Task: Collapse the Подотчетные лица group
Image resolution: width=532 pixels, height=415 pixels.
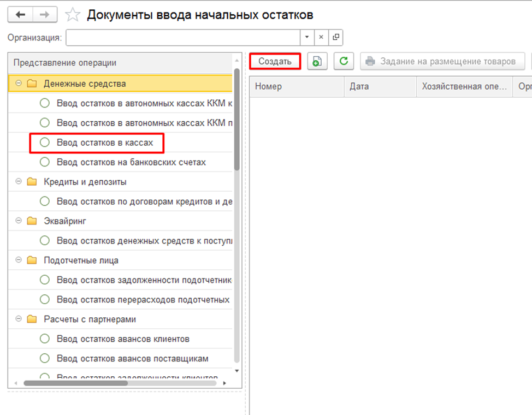Action: [19, 260]
